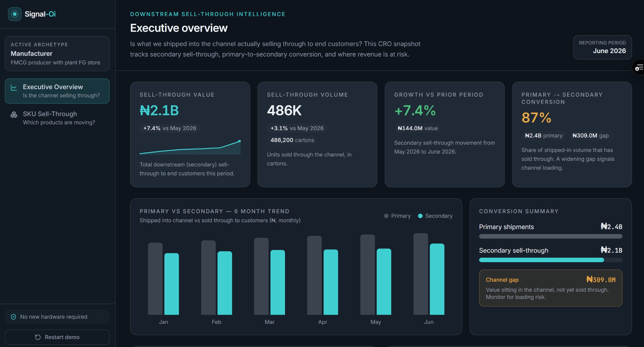
Task: Open SKU Sell-Through page
Action: 57,118
